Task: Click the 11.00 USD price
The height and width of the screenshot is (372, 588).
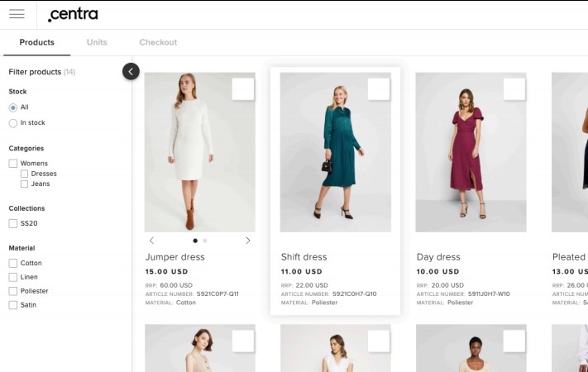Action: coord(302,271)
